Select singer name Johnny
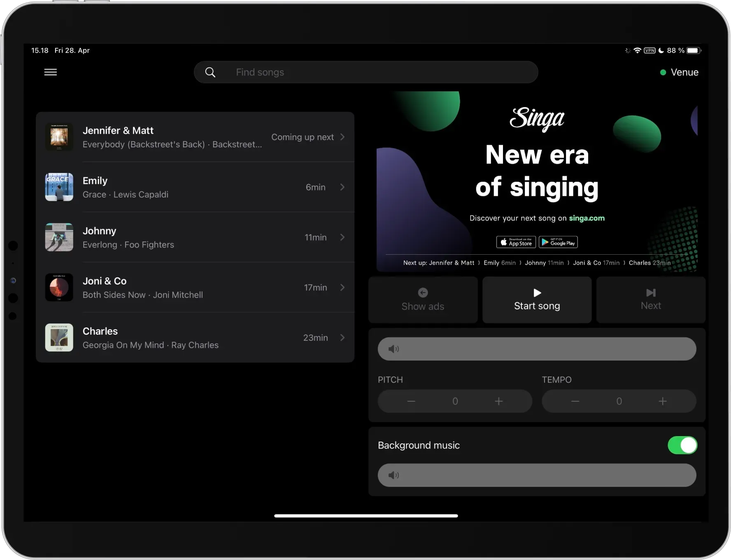 click(x=100, y=231)
